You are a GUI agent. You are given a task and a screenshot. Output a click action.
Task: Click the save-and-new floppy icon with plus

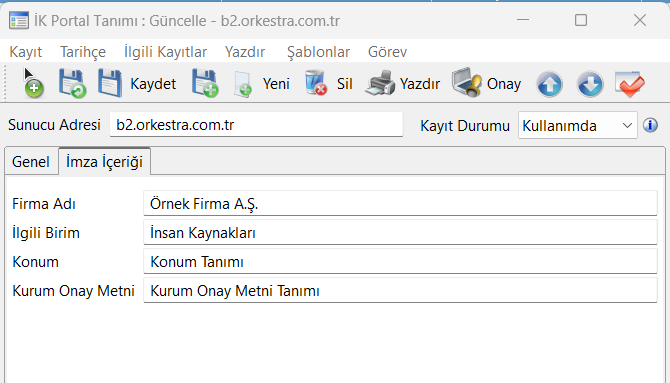[205, 84]
